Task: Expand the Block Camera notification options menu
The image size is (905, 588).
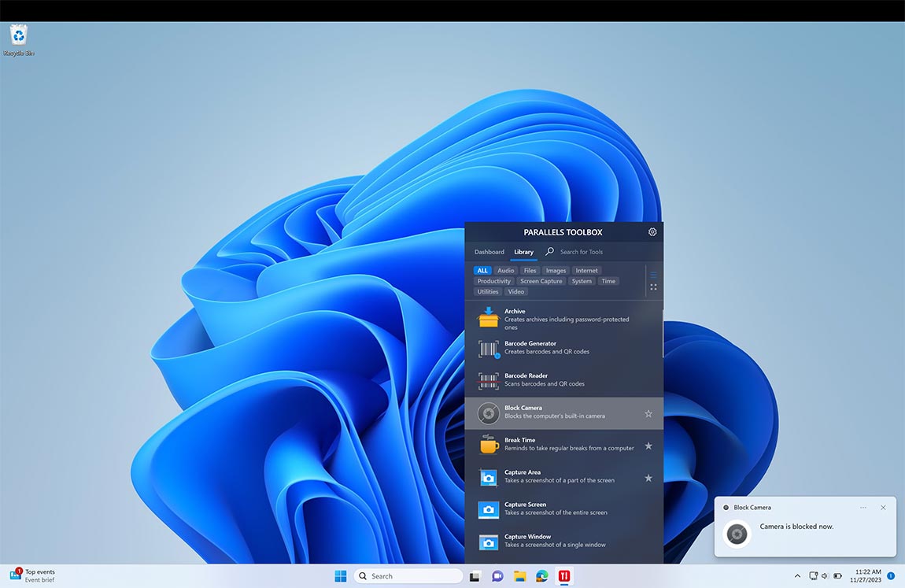Action: pyautogui.click(x=863, y=508)
